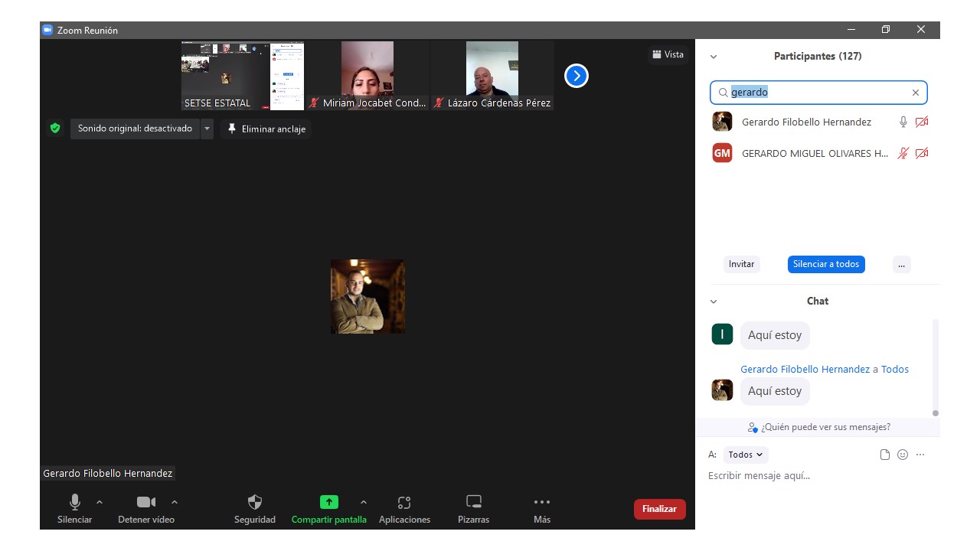Select GERARDO MIGUEL OLIVARES participant row
Screen dimensions: 980x551
818,153
